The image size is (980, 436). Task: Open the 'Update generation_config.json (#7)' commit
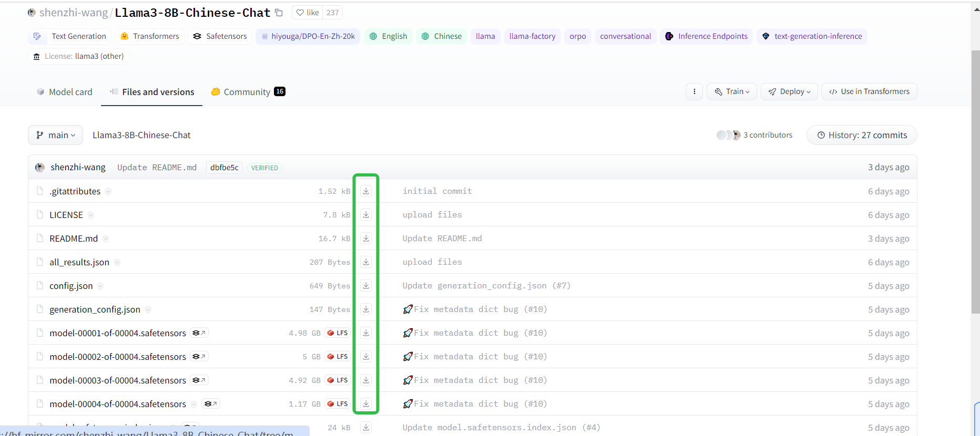(x=486, y=286)
